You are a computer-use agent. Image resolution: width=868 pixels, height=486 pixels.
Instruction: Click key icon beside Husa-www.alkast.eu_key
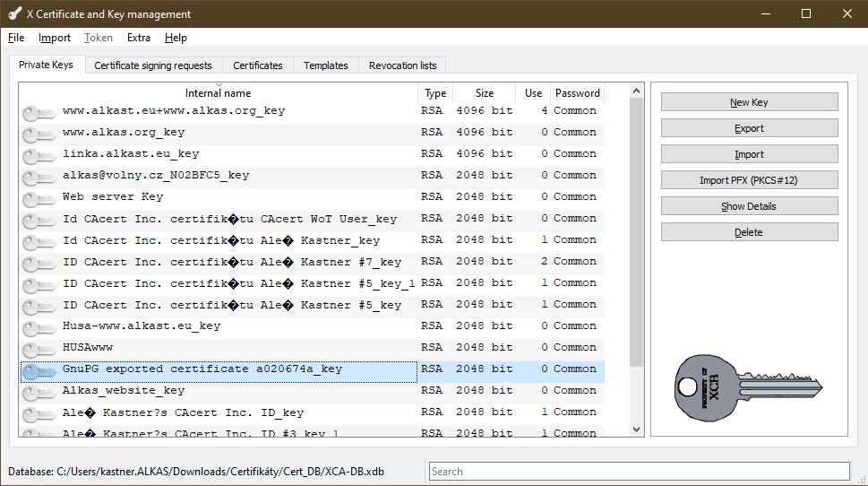[x=39, y=327]
